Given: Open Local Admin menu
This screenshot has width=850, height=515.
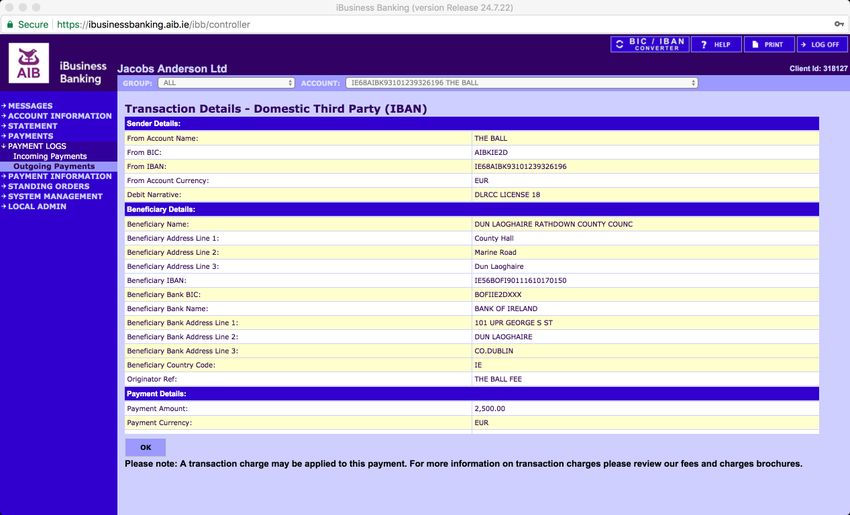Looking at the screenshot, I should click(37, 207).
